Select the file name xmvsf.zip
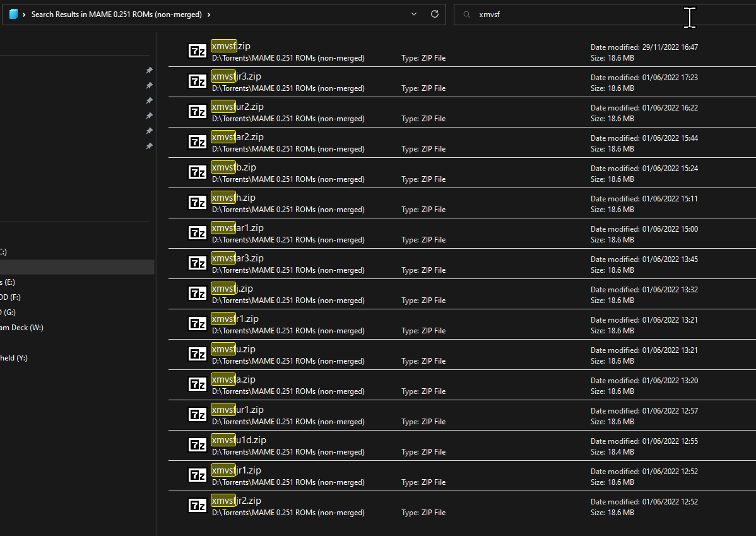 tap(231, 46)
